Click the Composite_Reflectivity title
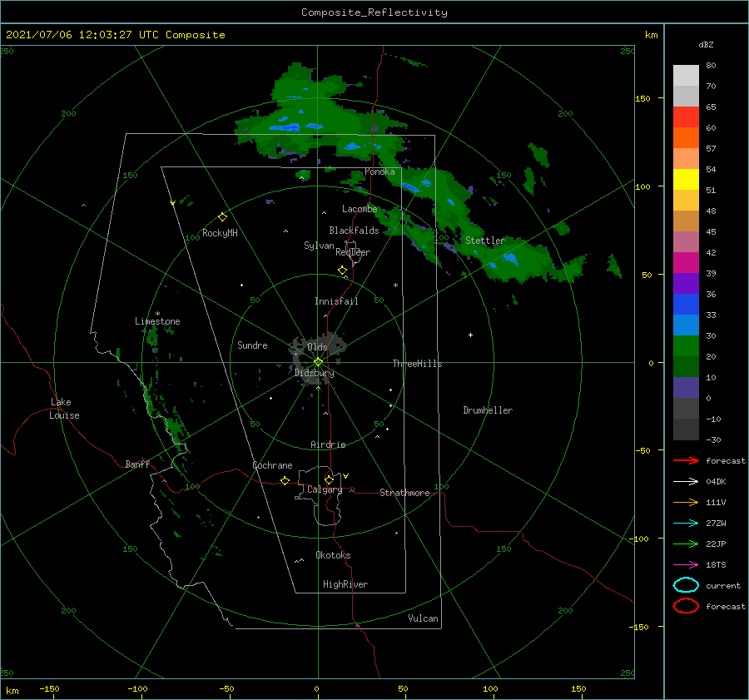 pos(374,12)
